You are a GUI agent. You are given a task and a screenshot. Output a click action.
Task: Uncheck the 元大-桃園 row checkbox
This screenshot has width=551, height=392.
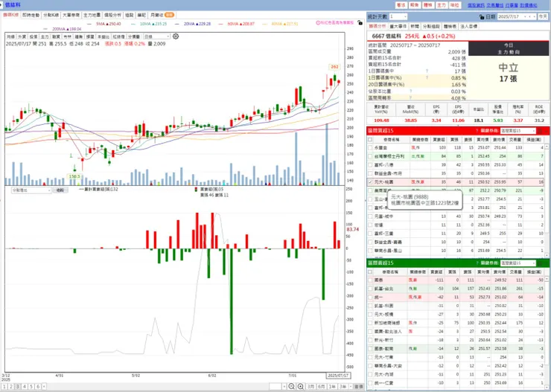(370, 182)
